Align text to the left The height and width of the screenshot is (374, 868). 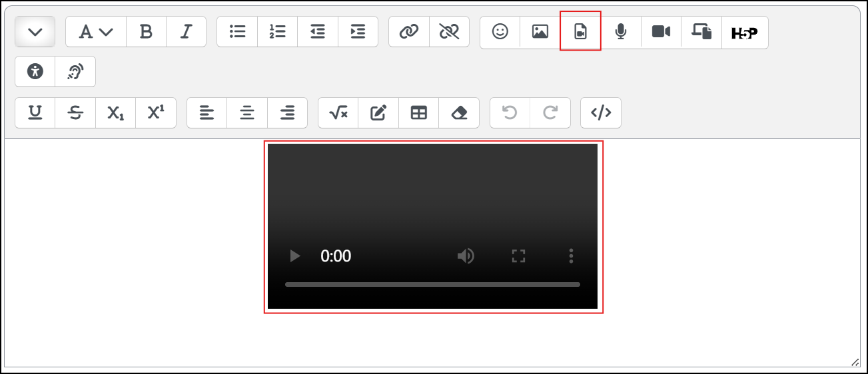pos(207,113)
